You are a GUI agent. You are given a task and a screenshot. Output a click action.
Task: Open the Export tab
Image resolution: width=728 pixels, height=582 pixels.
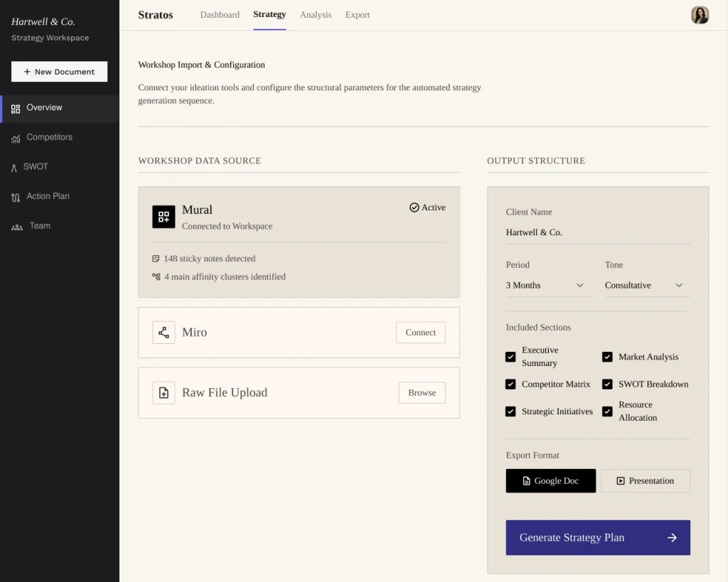pos(358,15)
